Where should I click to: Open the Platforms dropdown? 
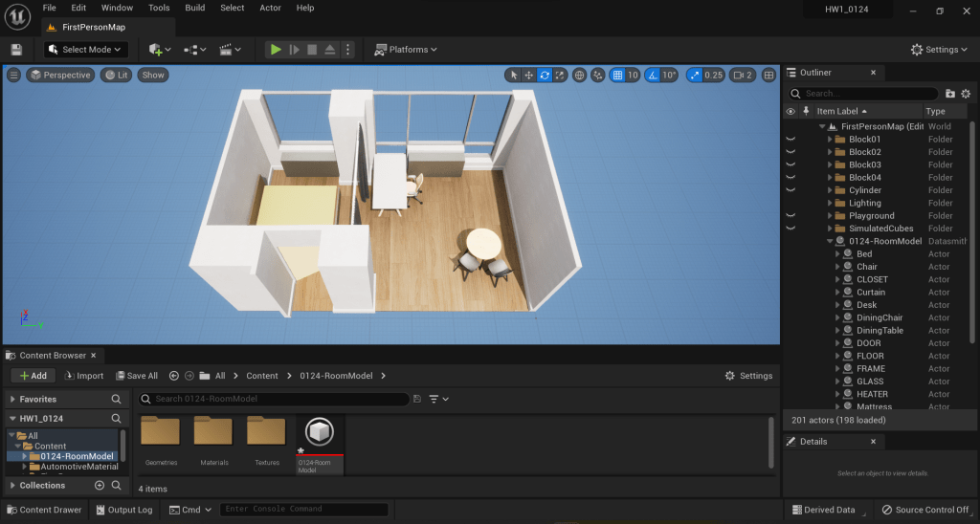[x=406, y=50]
